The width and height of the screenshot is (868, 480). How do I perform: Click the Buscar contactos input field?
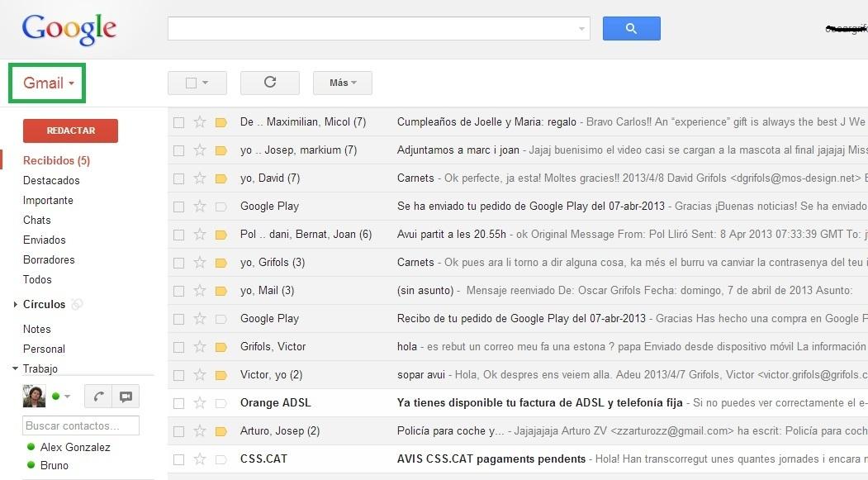(80, 426)
